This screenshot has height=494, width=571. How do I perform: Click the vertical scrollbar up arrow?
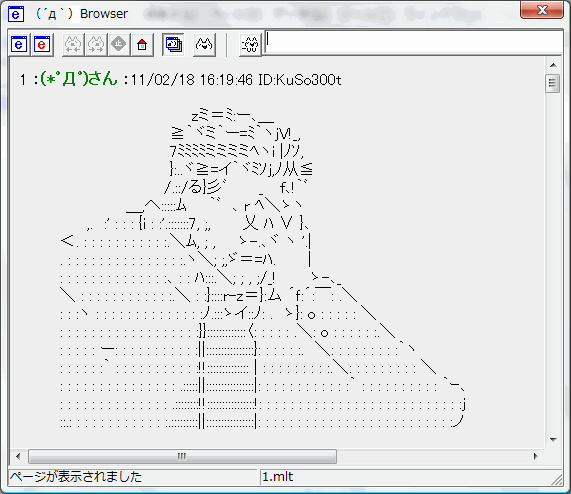click(x=553, y=66)
